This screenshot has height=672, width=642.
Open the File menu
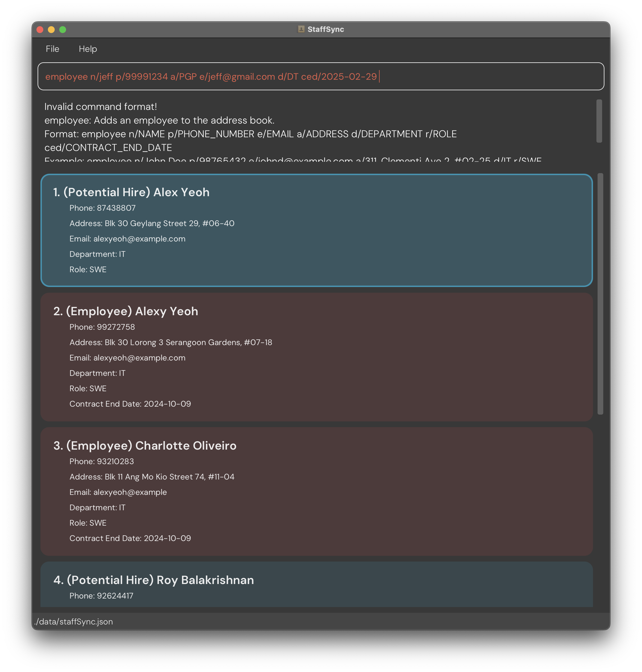pyautogui.click(x=52, y=49)
